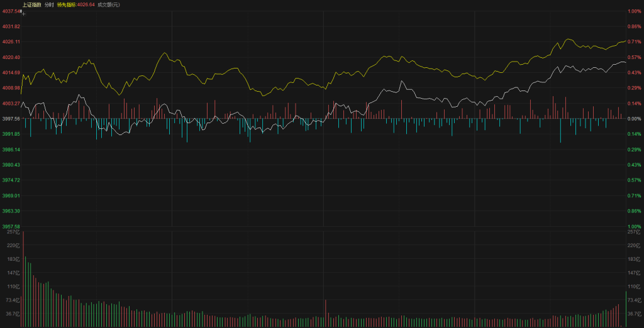Click the 4037.54 top price axis label
The width and height of the screenshot is (644, 328).
11,11
